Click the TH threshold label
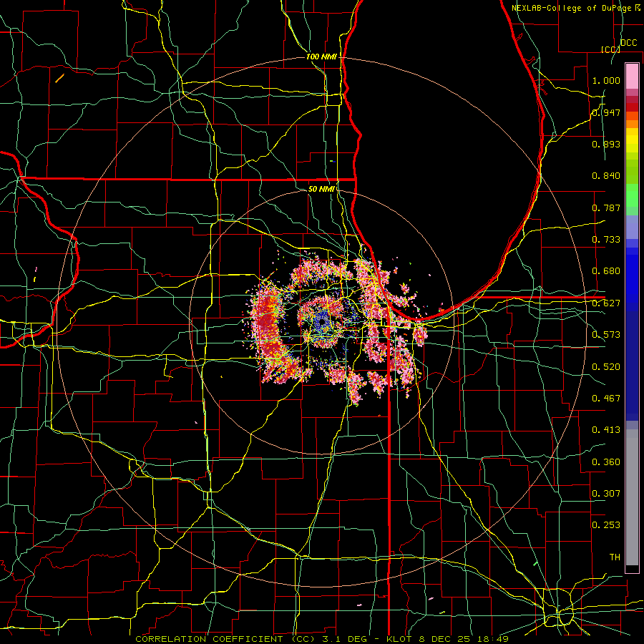The height and width of the screenshot is (644, 644). [x=615, y=557]
